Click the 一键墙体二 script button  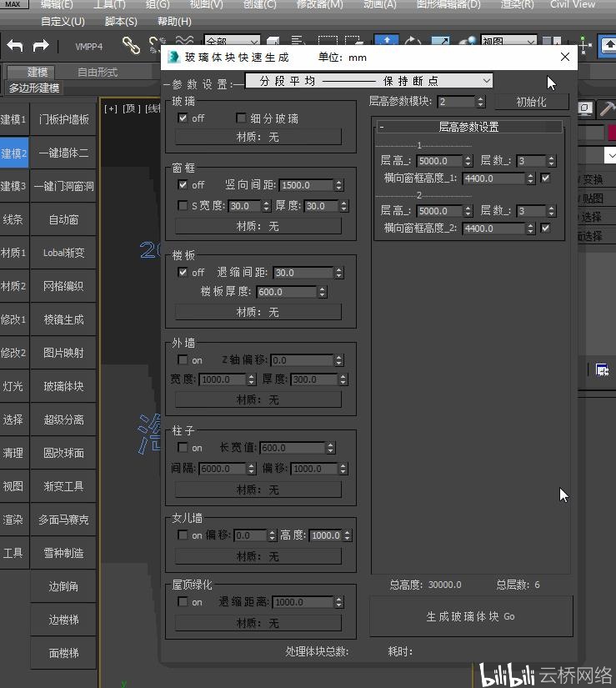[x=63, y=153]
